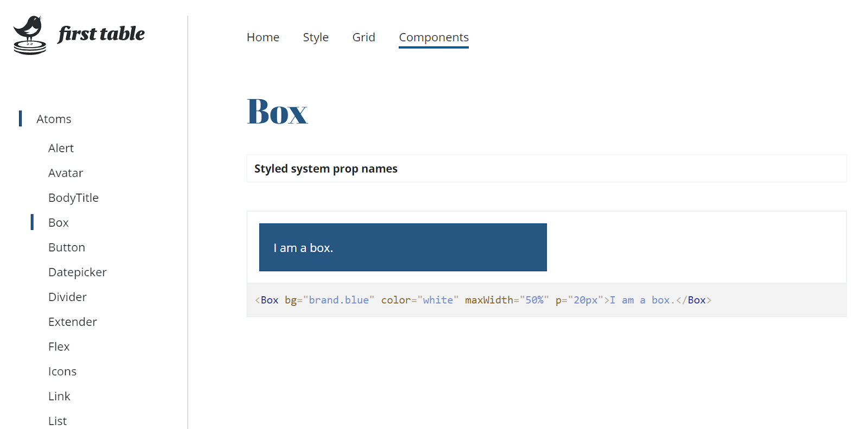Open the List component page

pos(58,421)
